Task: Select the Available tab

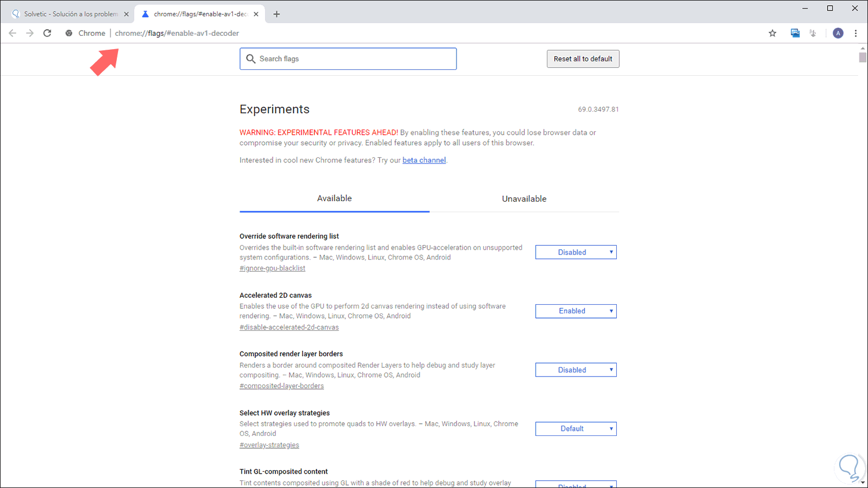Action: [334, 198]
